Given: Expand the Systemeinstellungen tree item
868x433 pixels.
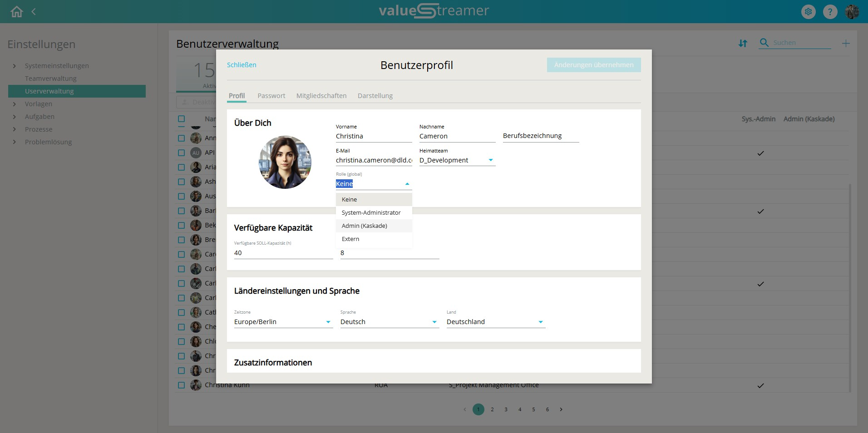Looking at the screenshot, I should point(15,66).
